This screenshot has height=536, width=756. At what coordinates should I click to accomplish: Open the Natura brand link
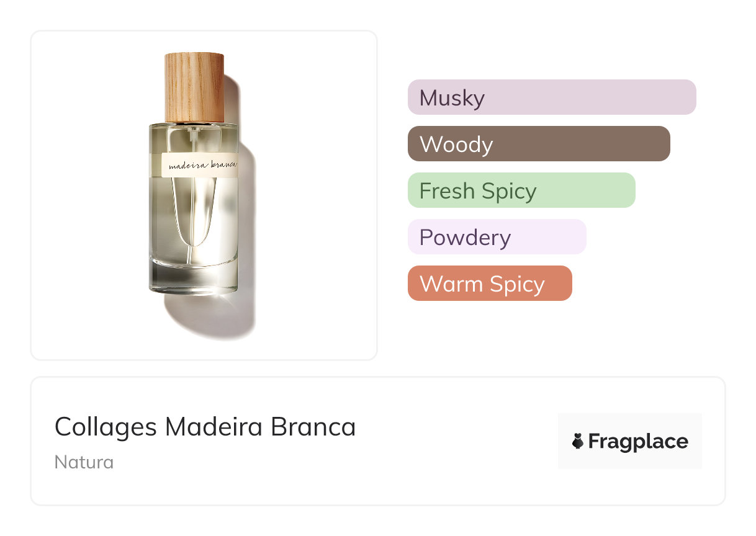tap(84, 462)
